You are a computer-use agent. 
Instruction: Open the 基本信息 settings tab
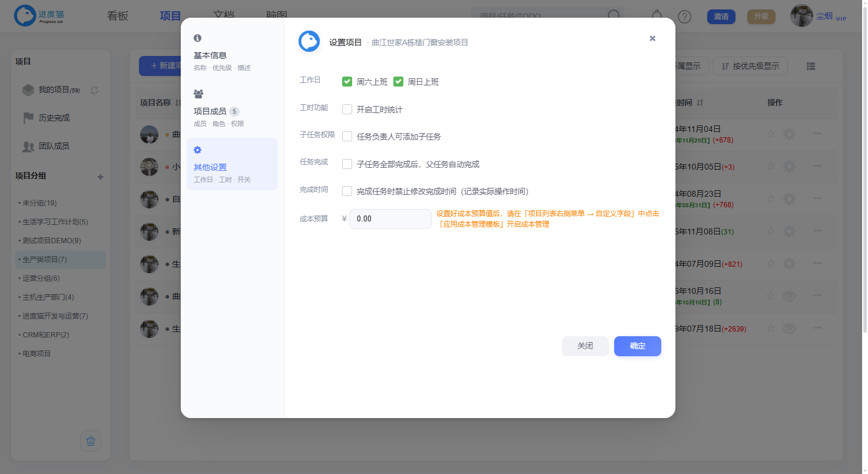pos(232,53)
